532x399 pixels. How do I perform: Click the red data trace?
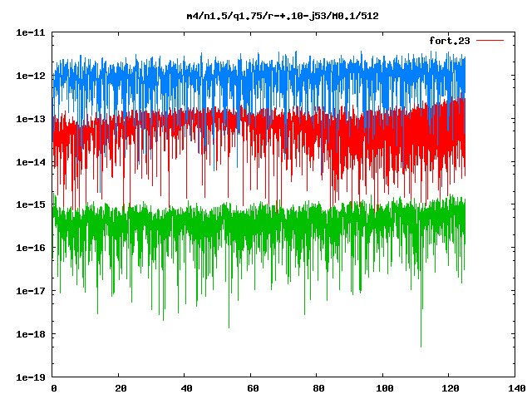[258, 127]
